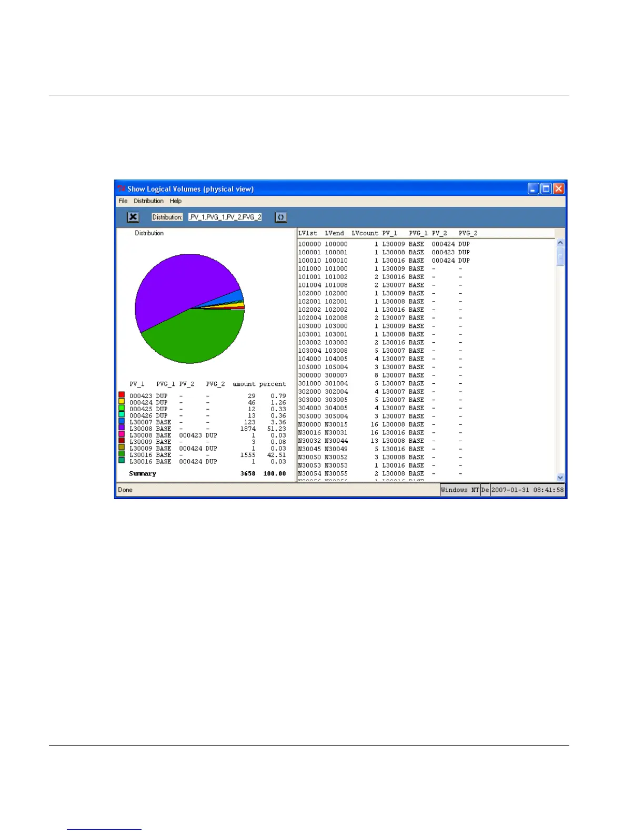Click the vertical scrollbar thumb

(560, 256)
